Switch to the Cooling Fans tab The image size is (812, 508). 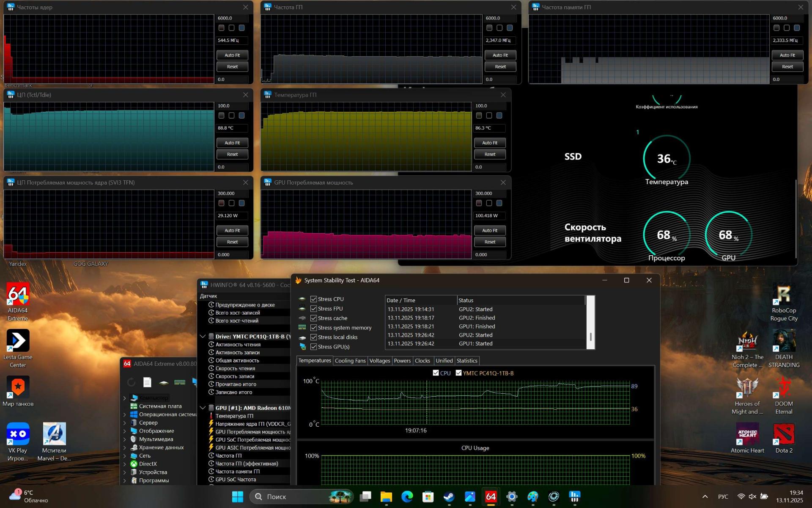coord(350,361)
